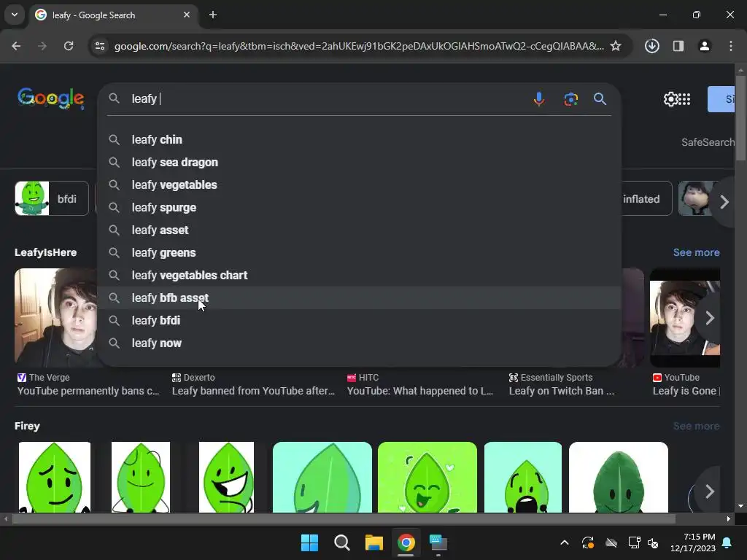
Task: Click the vertical page scrollbar
Action: [x=740, y=119]
